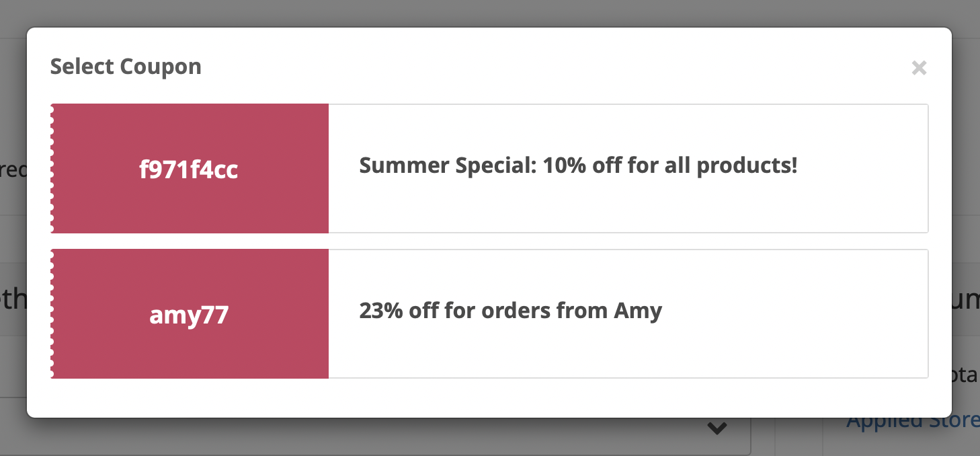Click the Select Coupon dialog title
980x456 pixels.
125,66
